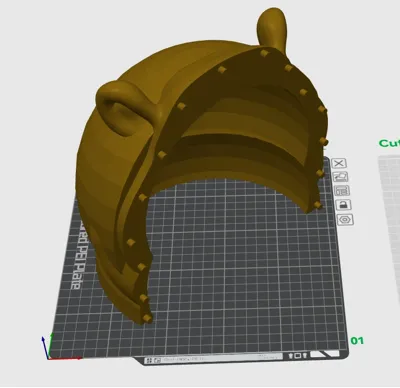Select the green plate number 01
The image size is (400, 388).
tap(357, 341)
